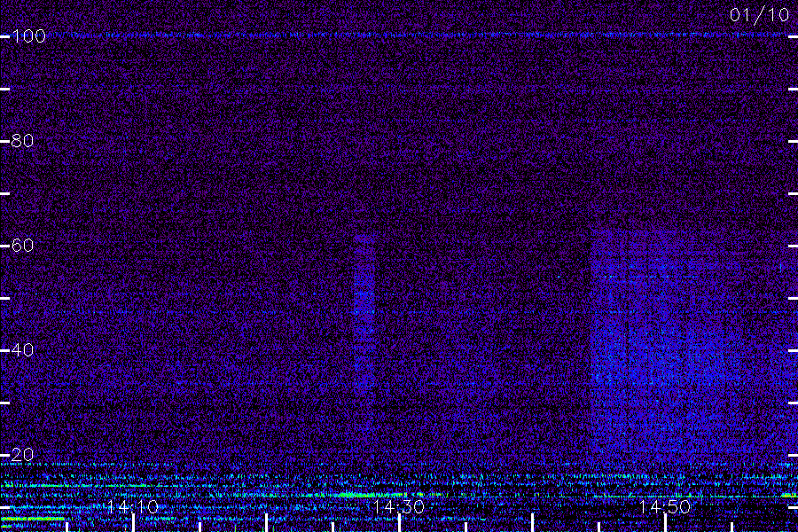The width and height of the screenshot is (798, 532).
Task: Click the broad burst near 14:50
Action: [667, 346]
